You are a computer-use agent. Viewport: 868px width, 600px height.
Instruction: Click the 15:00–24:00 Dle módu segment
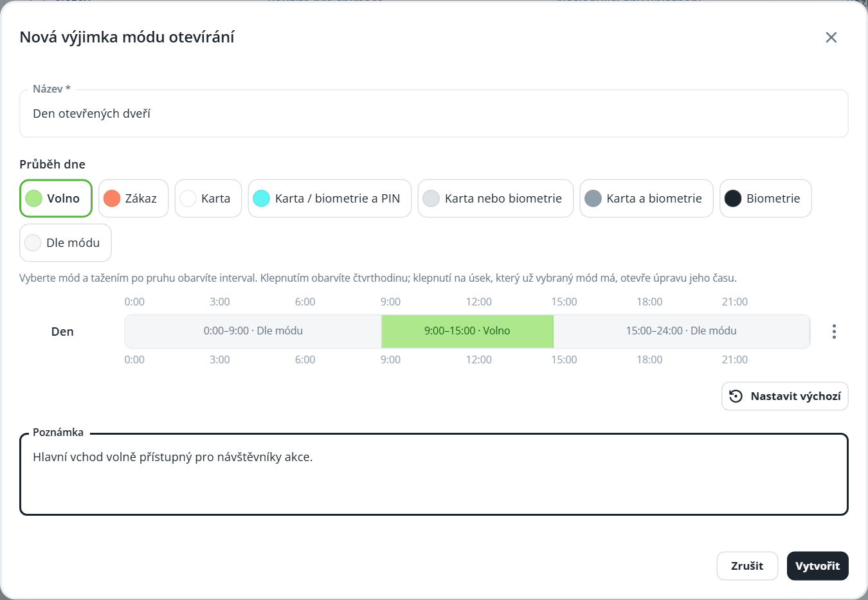(682, 331)
